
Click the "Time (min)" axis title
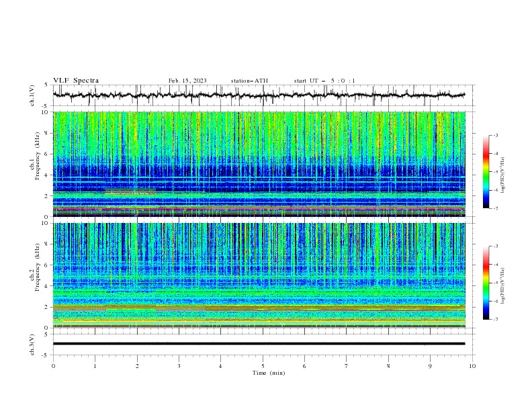(x=269, y=373)
